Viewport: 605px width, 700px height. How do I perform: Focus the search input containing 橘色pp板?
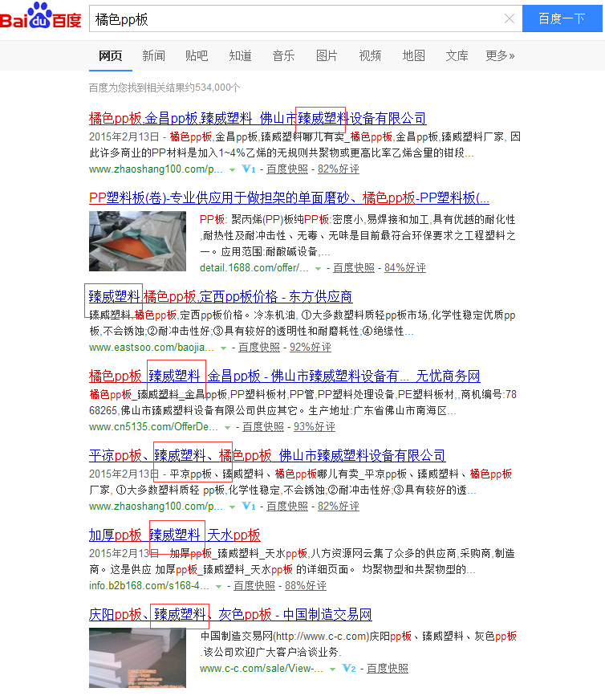pos(306,18)
